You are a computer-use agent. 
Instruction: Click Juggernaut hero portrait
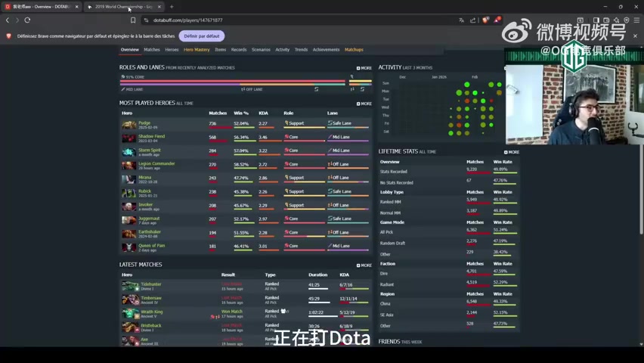click(128, 220)
